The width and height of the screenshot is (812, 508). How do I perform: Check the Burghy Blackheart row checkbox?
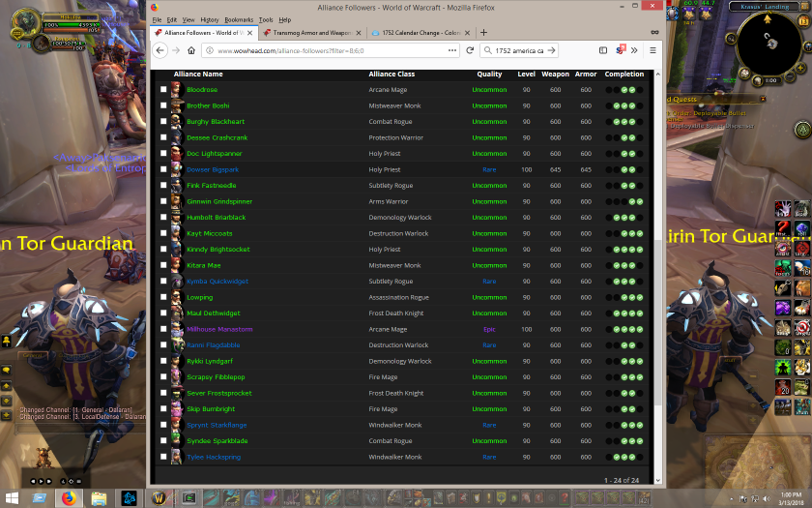click(163, 121)
